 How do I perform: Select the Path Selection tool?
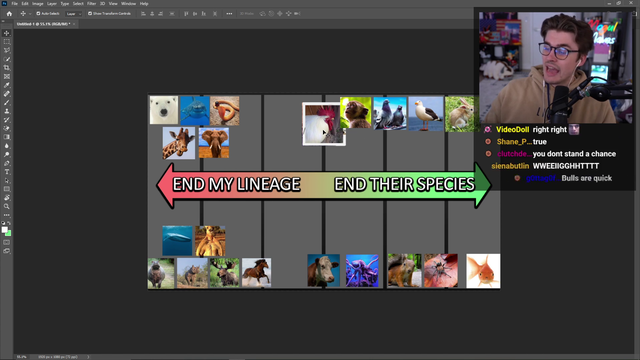click(7, 180)
